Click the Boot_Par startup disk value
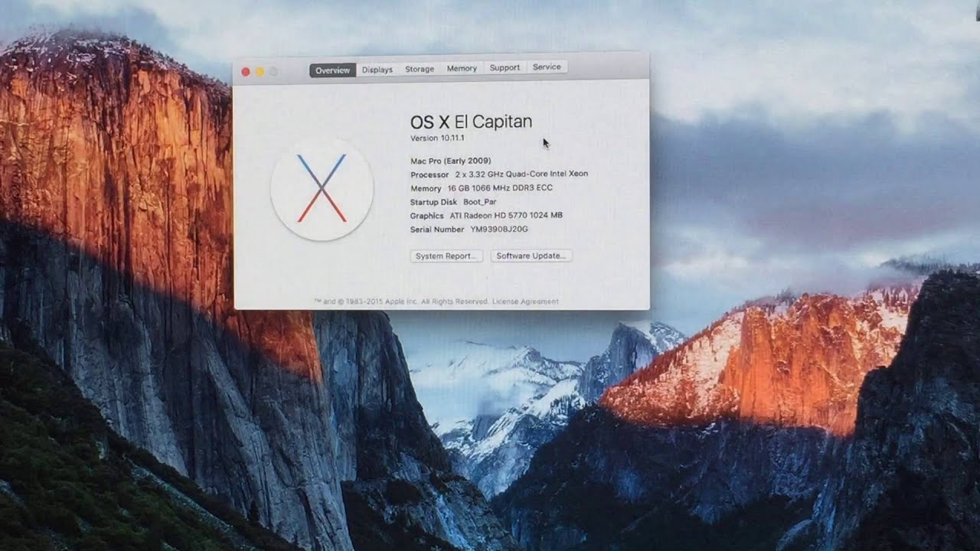Screen dimensions: 980x551 pos(480,202)
